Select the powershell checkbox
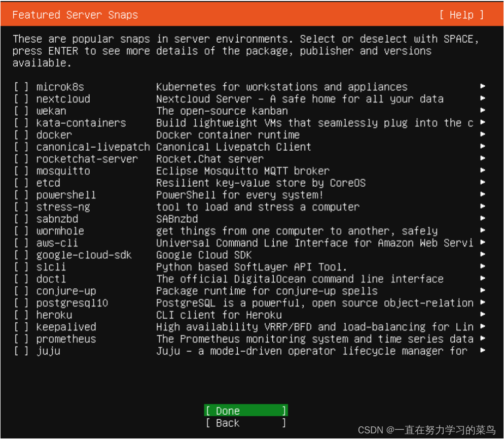Viewport: 504px width, 440px height. [21, 195]
